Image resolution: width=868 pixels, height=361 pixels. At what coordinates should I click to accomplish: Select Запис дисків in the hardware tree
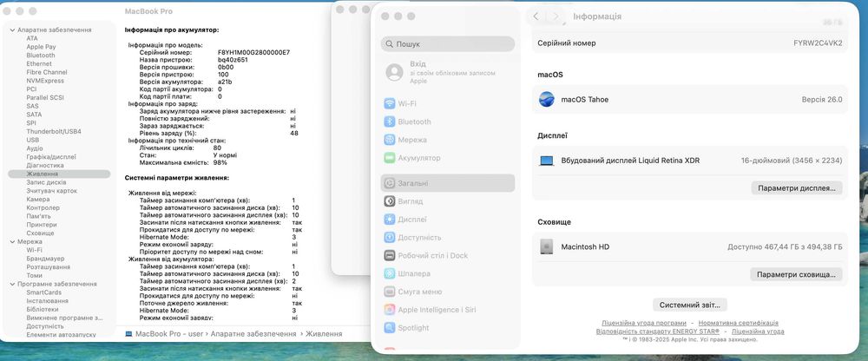click(x=47, y=182)
